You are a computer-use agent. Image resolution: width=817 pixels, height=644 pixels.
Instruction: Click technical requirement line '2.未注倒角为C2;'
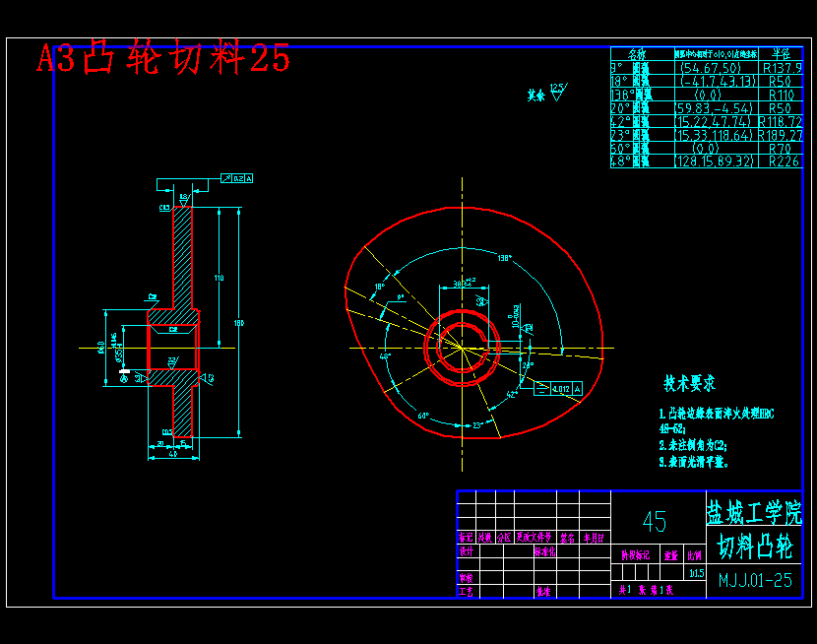tap(692, 445)
